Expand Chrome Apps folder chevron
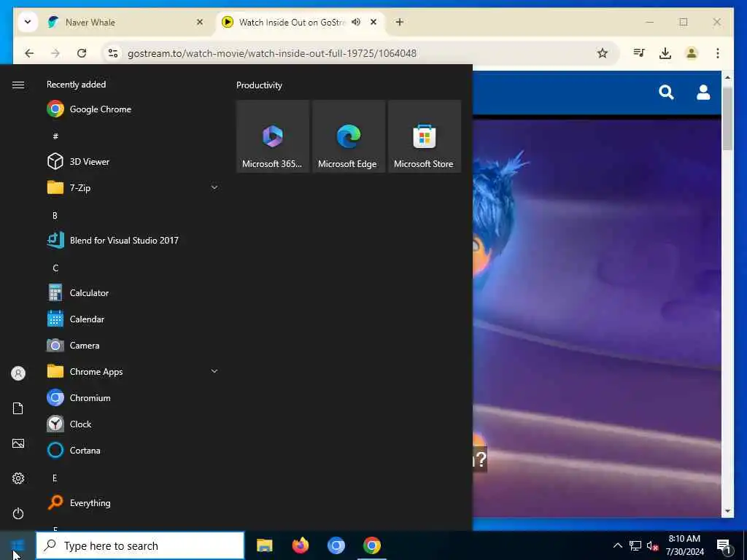Screen dimensions: 747x560 tap(214, 371)
